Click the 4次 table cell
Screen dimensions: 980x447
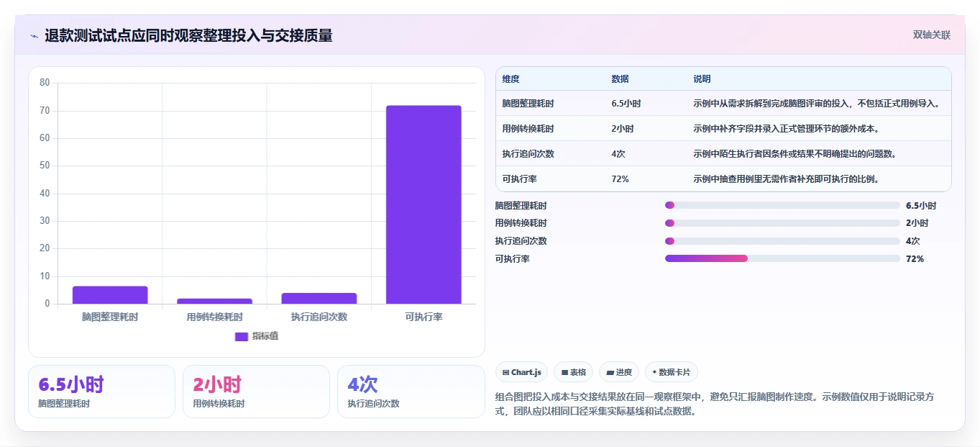point(618,154)
